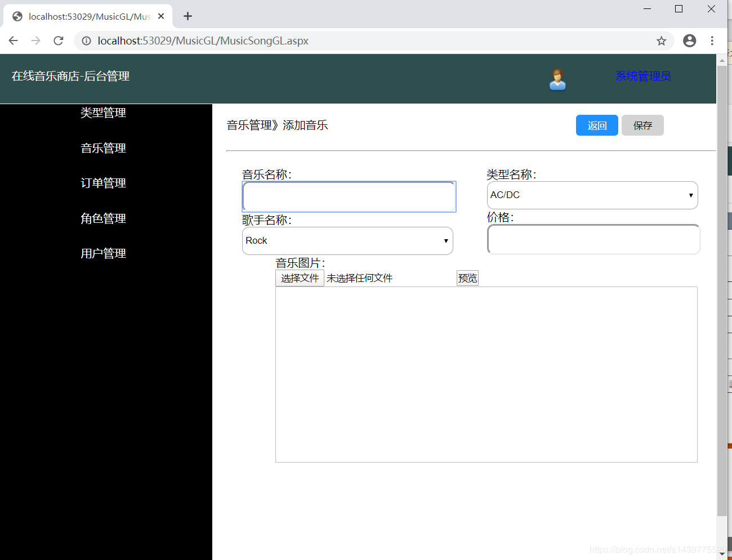Click the 选择文件 file button
Screen dimensions: 732x560
[x=300, y=278]
